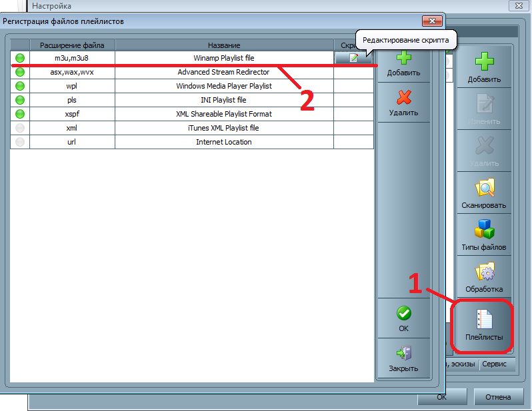Open the Плейлисты settings section
The image size is (532, 411).
tap(484, 327)
